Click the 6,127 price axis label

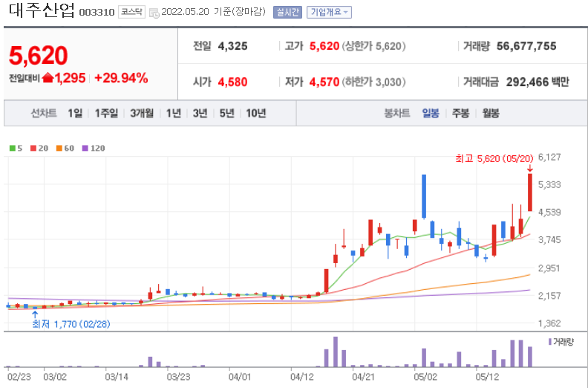549,157
